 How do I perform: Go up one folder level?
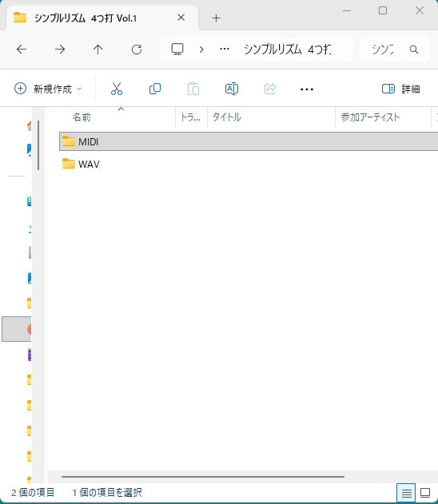coord(98,50)
